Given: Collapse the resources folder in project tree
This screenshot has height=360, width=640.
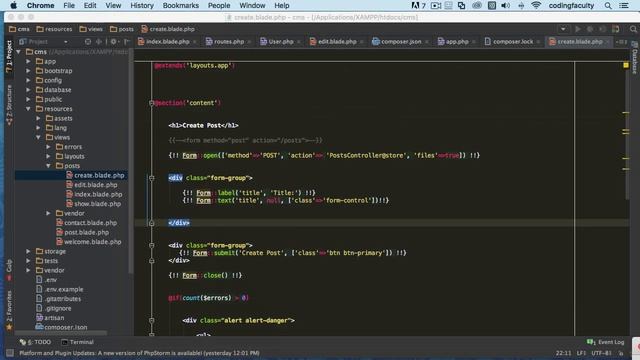Looking at the screenshot, I should click(x=28, y=109).
